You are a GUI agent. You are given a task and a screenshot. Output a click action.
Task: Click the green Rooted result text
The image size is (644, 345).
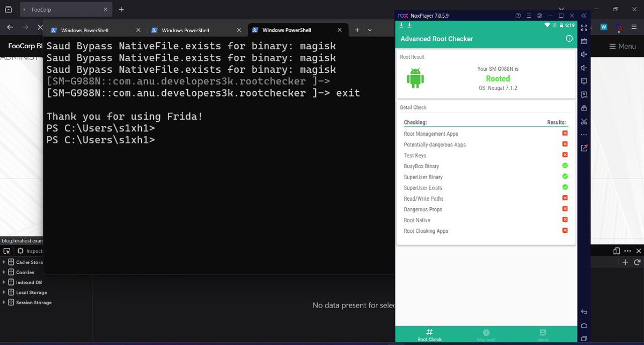(498, 78)
